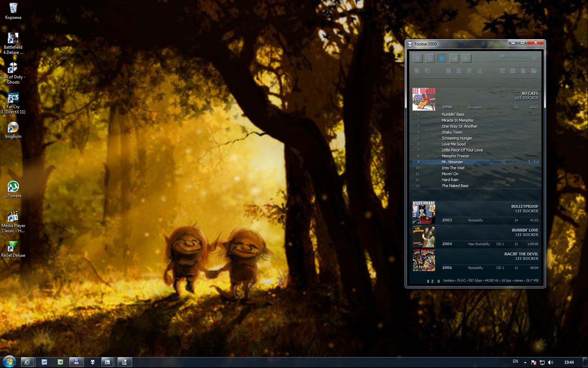Viewport: 588px width, 368px height.
Task: Toggle the playback order arrows icon
Action: [502, 56]
